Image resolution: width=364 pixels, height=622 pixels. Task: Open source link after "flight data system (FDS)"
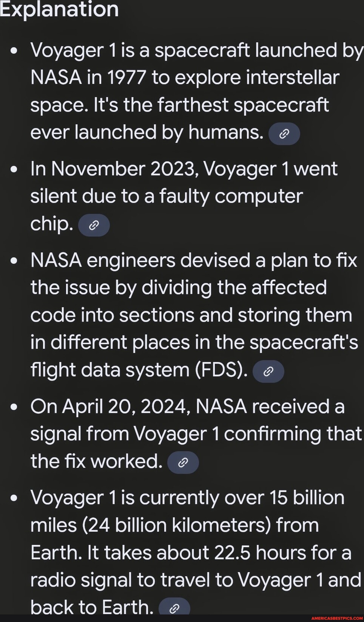(x=269, y=371)
